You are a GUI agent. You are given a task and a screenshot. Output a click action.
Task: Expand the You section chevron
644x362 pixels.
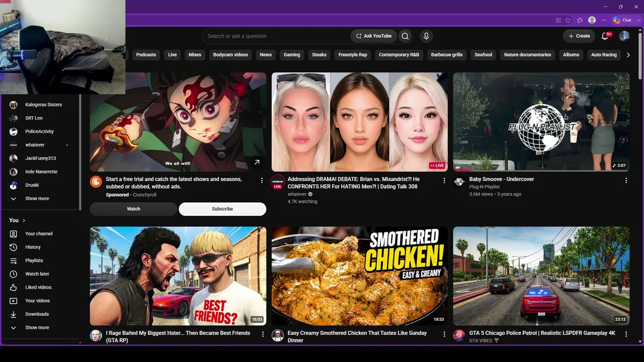coord(24,221)
